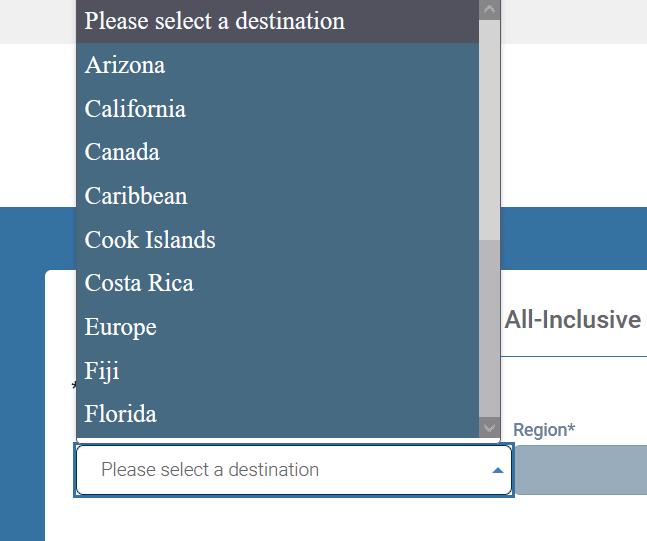The image size is (647, 541).
Task: Click the scrollbar up arrow in destination list
Action: [x=489, y=9]
